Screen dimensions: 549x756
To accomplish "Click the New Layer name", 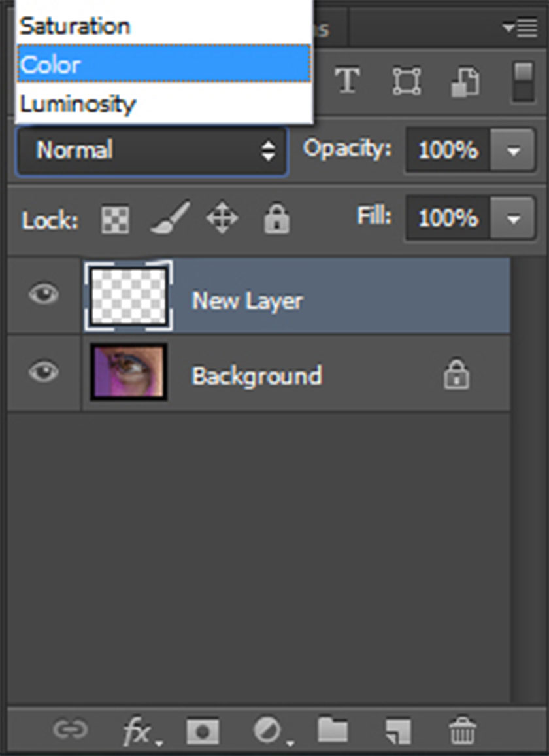I will click(x=247, y=301).
